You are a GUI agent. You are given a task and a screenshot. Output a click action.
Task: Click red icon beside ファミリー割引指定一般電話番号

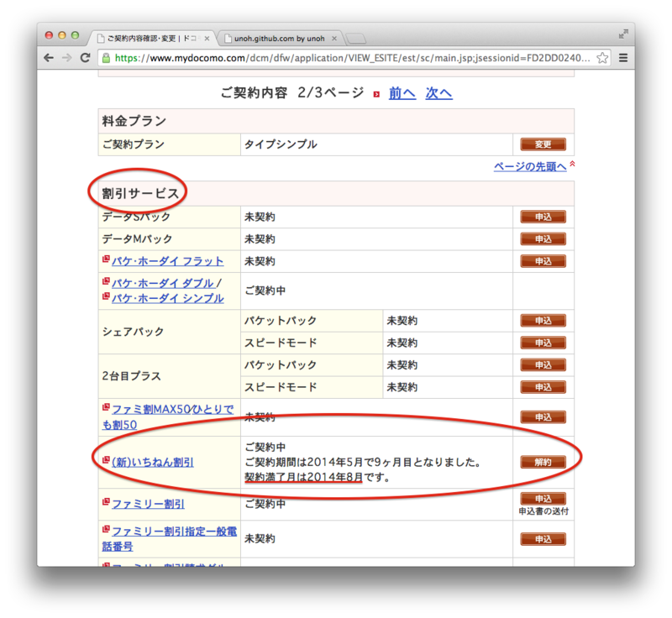point(106,529)
